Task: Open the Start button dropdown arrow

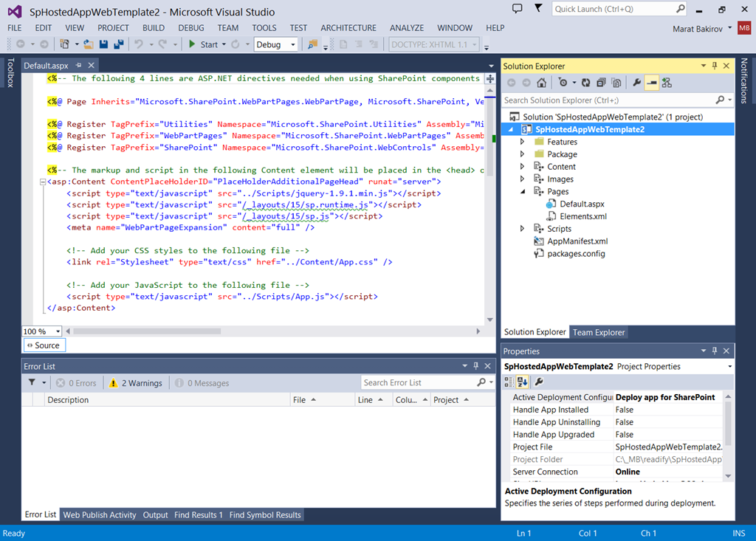Action: pyautogui.click(x=224, y=44)
